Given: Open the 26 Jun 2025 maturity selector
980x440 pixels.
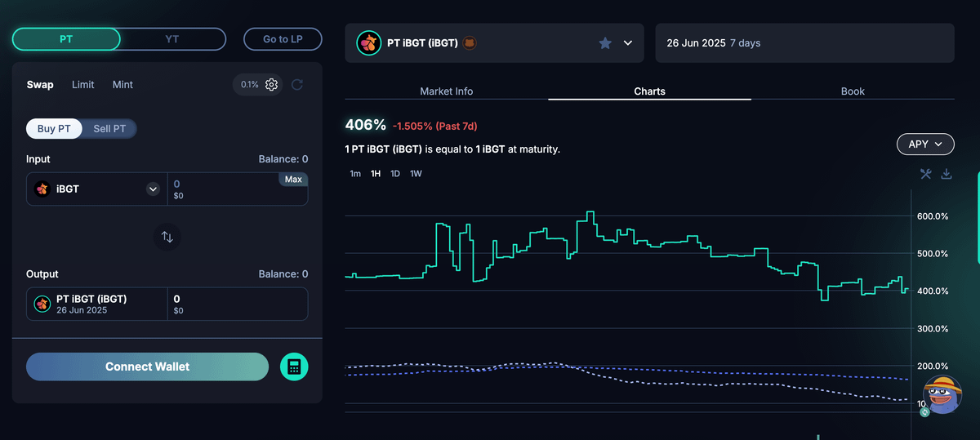Looking at the screenshot, I should (804, 43).
